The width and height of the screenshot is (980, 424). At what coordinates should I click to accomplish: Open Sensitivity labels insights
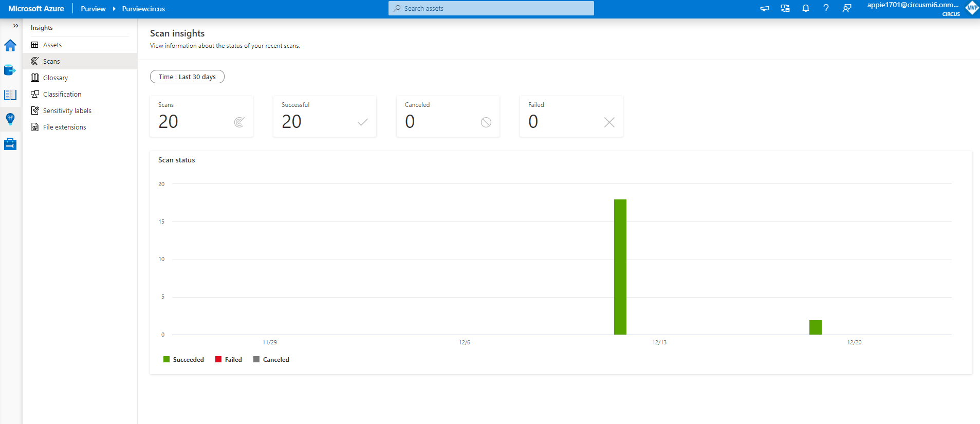pyautogui.click(x=67, y=111)
